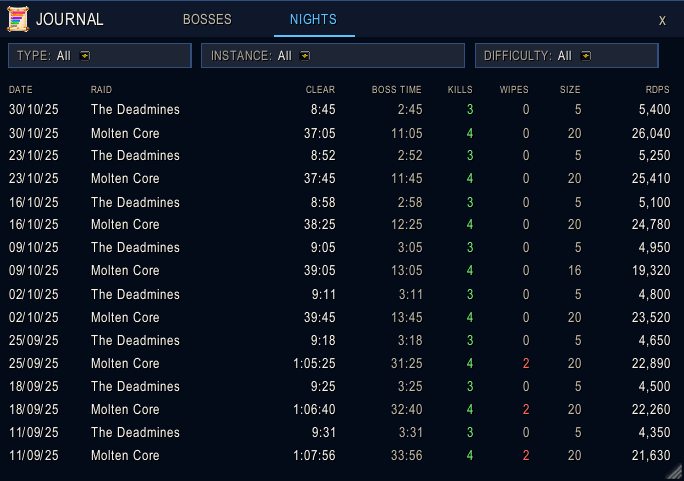Click boss time 32:40
Screen dimensions: 684x481
pyautogui.click(x=407, y=409)
